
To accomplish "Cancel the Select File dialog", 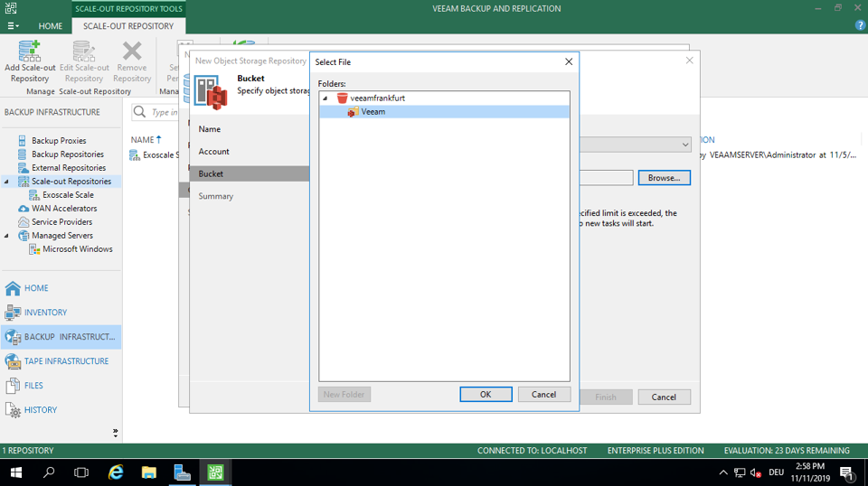I will pos(543,395).
